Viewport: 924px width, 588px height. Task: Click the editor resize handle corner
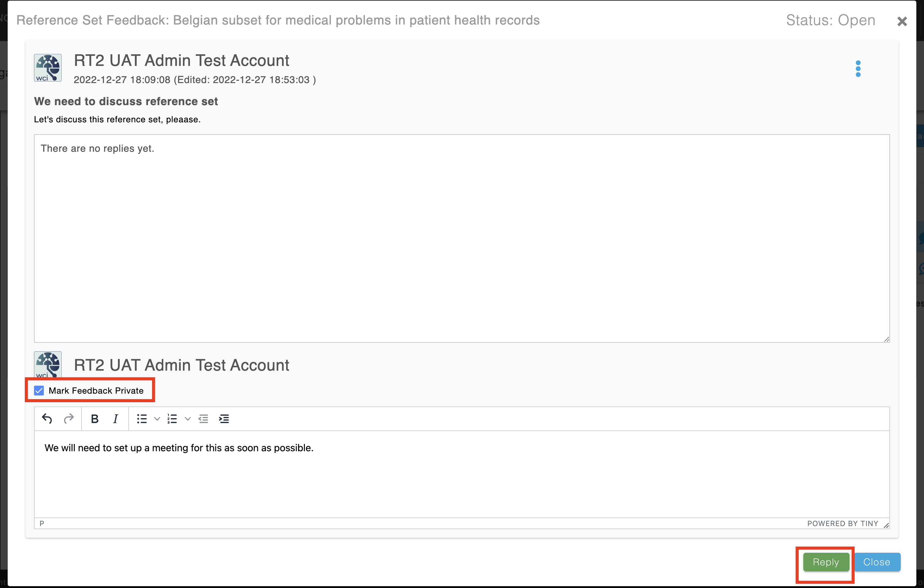[x=886, y=525]
